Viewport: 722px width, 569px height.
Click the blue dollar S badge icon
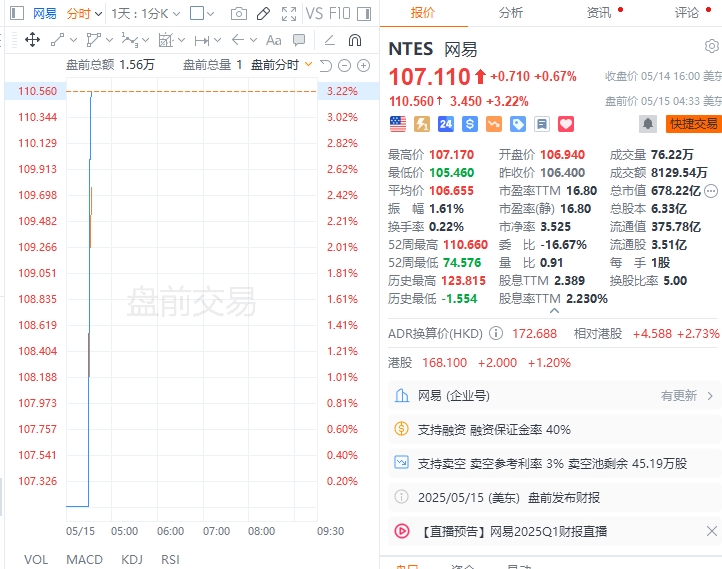coord(470,124)
